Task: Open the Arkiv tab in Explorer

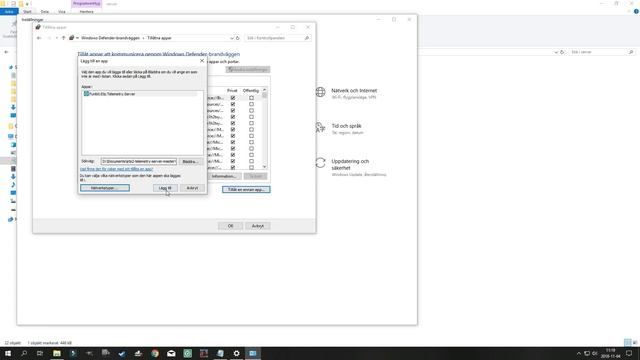Action: [9, 11]
